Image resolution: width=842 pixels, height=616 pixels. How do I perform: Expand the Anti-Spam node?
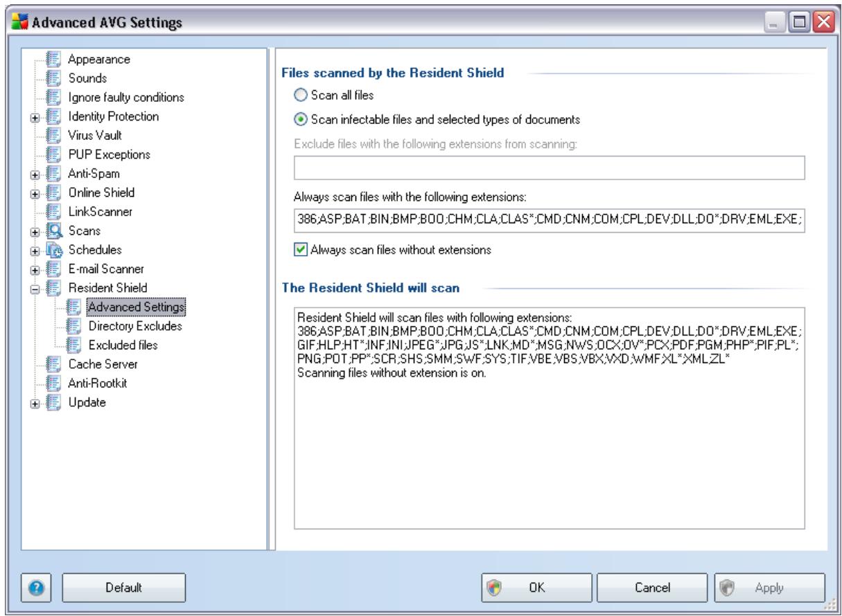tap(35, 174)
